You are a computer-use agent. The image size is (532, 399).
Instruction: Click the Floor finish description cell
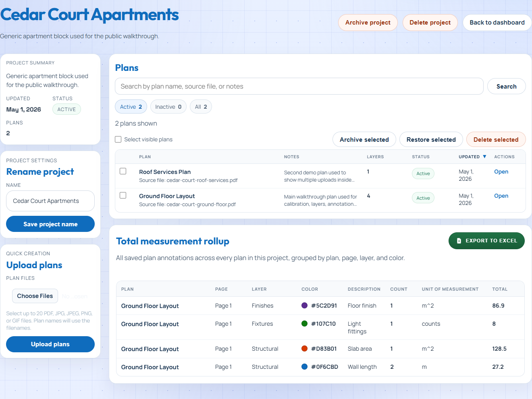coord(362,306)
